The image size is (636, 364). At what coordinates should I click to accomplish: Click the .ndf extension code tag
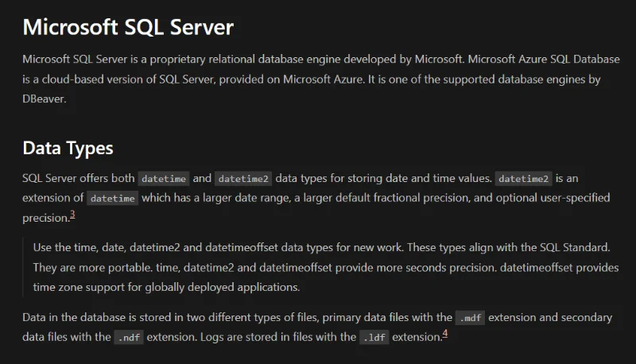click(x=129, y=337)
